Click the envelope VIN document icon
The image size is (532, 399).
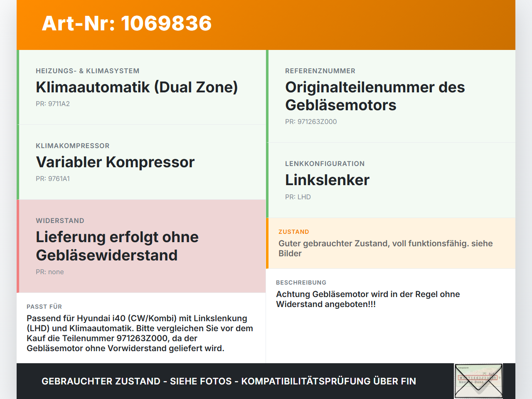pos(478,381)
